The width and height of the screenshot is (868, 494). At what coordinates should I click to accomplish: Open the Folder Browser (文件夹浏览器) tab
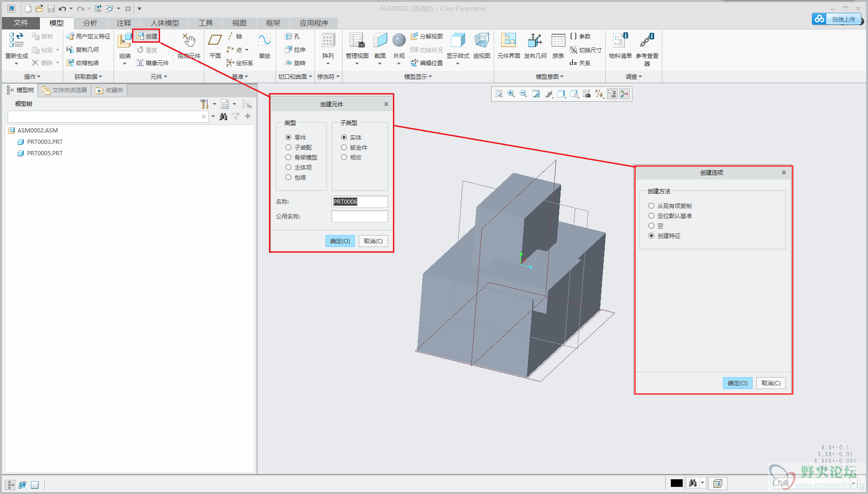click(x=65, y=90)
